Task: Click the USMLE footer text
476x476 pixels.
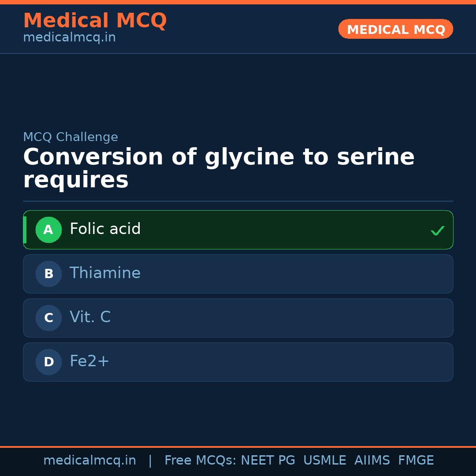Action: [324, 461]
